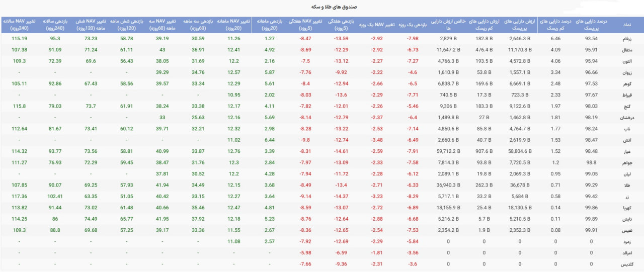The image size is (644, 272).
Task: Open the طلا fund symbol
Action: pos(628,185)
